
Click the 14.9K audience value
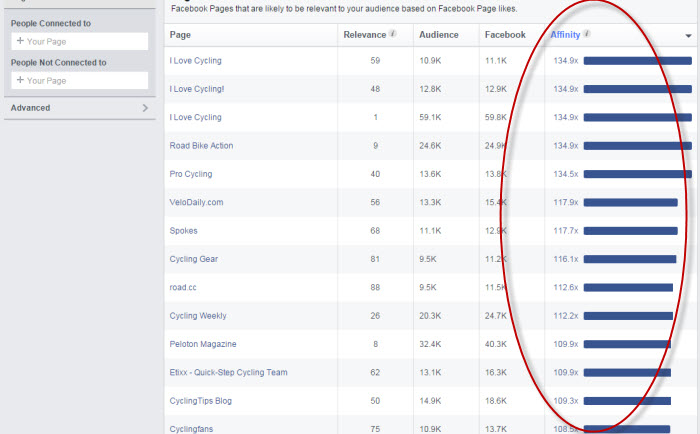[x=430, y=401]
